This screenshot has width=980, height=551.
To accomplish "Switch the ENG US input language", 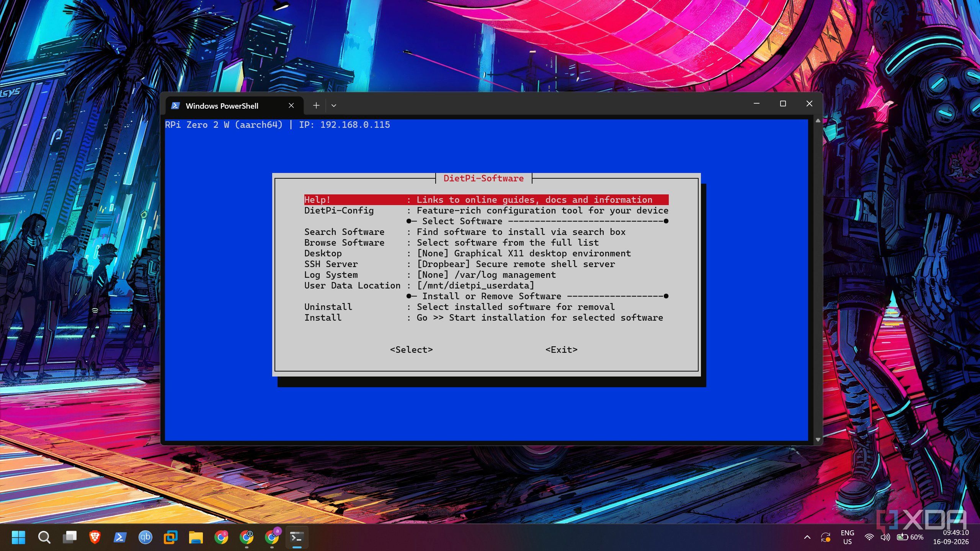I will pyautogui.click(x=848, y=537).
